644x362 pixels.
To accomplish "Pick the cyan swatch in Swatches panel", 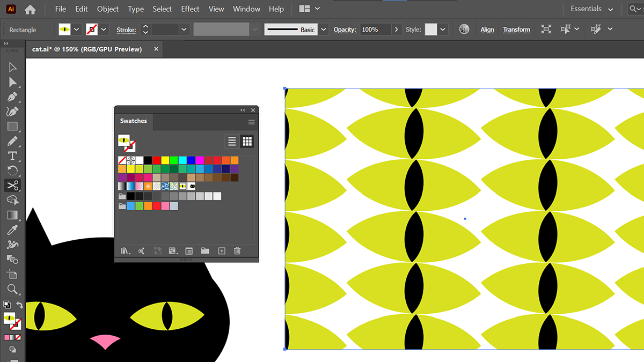I will 182,160.
